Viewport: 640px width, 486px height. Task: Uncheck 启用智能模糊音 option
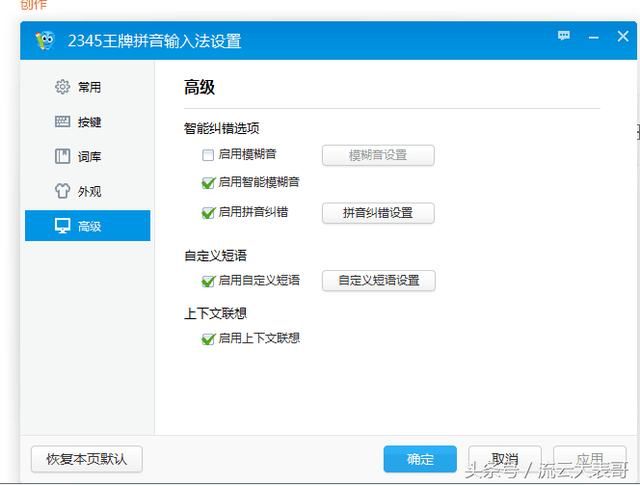pyautogui.click(x=208, y=183)
